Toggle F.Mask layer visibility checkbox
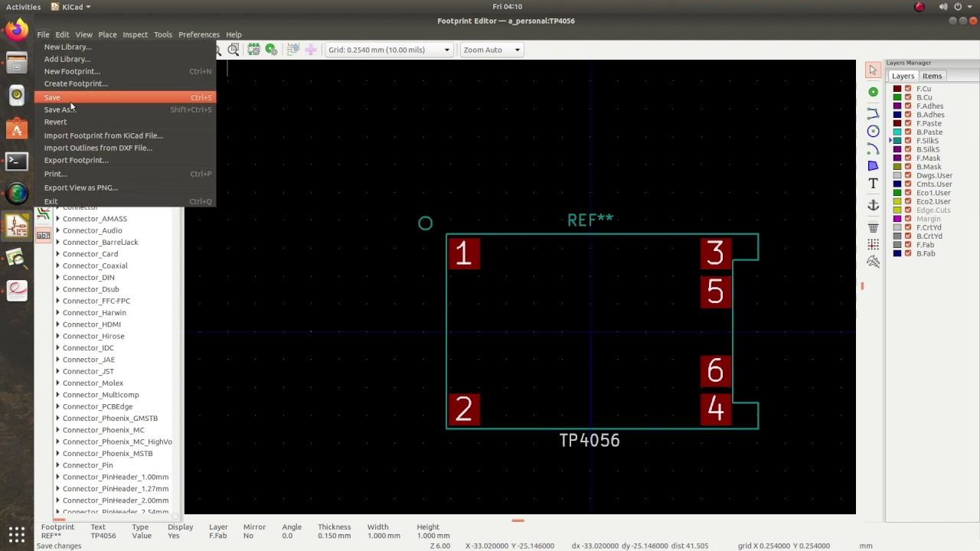 908,158
